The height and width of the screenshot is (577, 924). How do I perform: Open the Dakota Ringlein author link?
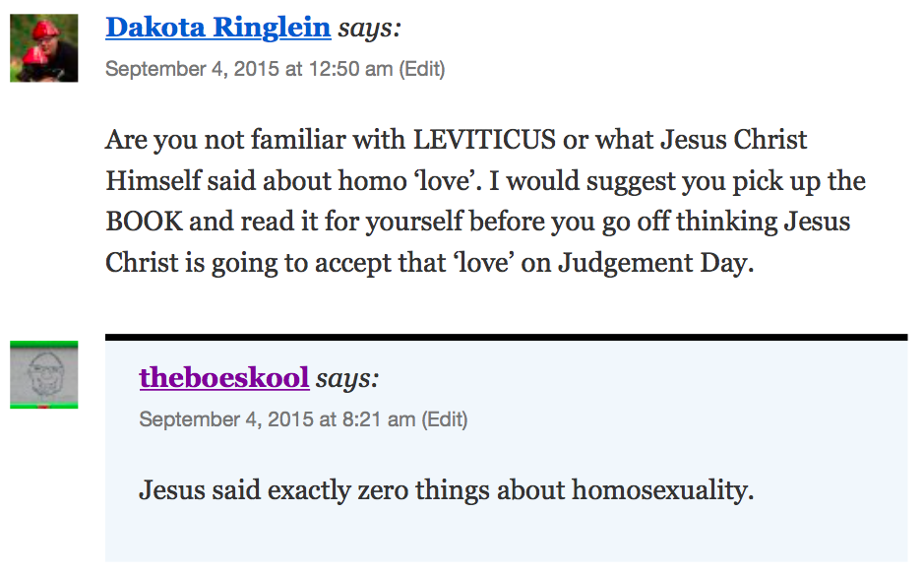tap(217, 28)
